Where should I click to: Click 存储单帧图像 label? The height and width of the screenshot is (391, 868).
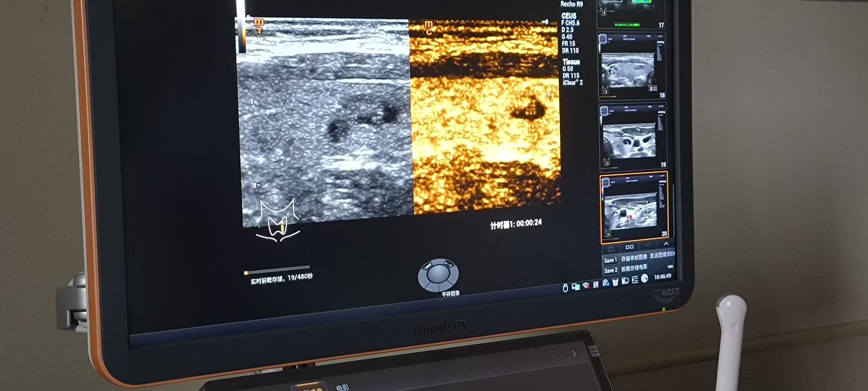pyautogui.click(x=634, y=258)
